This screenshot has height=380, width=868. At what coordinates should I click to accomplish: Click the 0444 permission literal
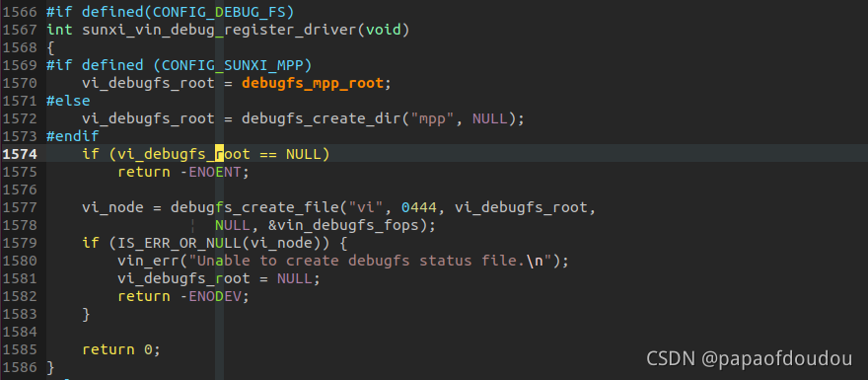pos(418,207)
